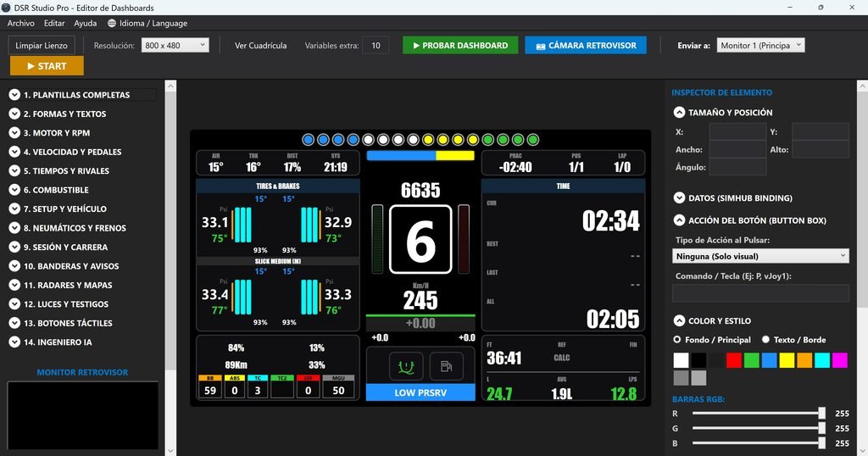
Task: Click the first blue RPM LED circle
Action: tap(309, 140)
